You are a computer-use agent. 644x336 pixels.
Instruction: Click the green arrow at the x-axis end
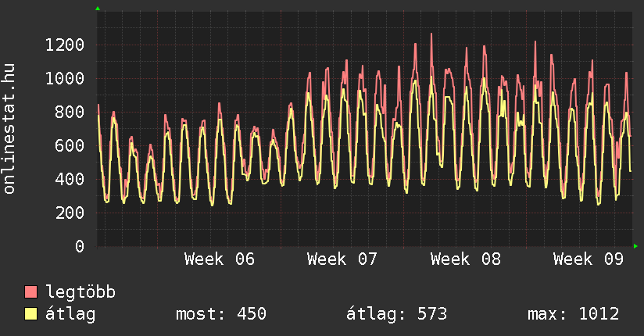(635, 246)
